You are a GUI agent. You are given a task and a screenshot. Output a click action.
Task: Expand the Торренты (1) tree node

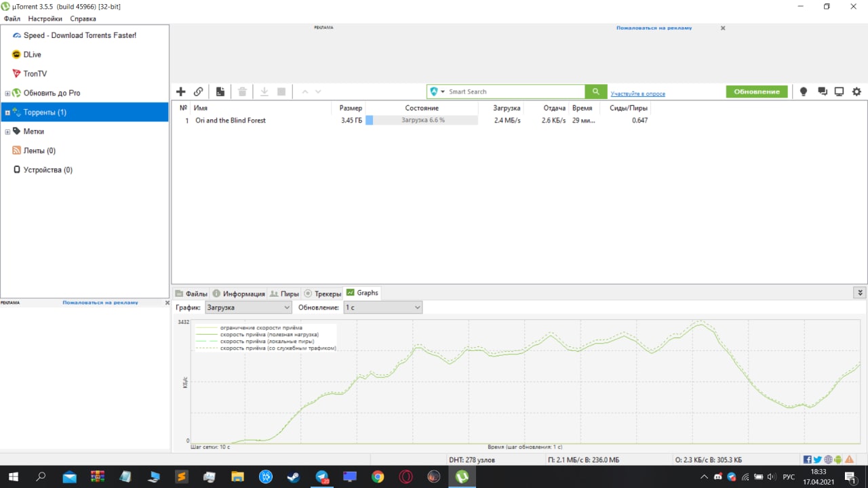[7, 113]
